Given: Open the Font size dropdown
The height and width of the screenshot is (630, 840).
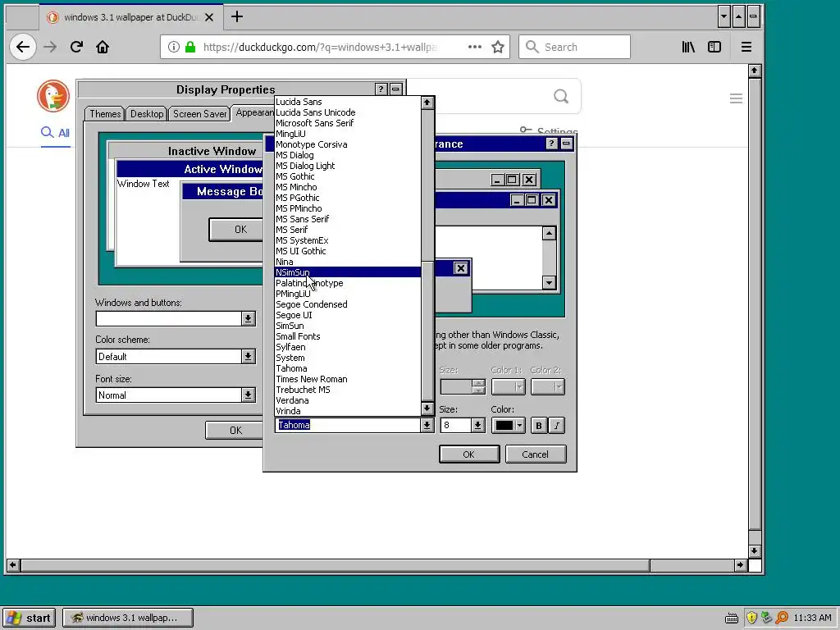Looking at the screenshot, I should [x=248, y=395].
